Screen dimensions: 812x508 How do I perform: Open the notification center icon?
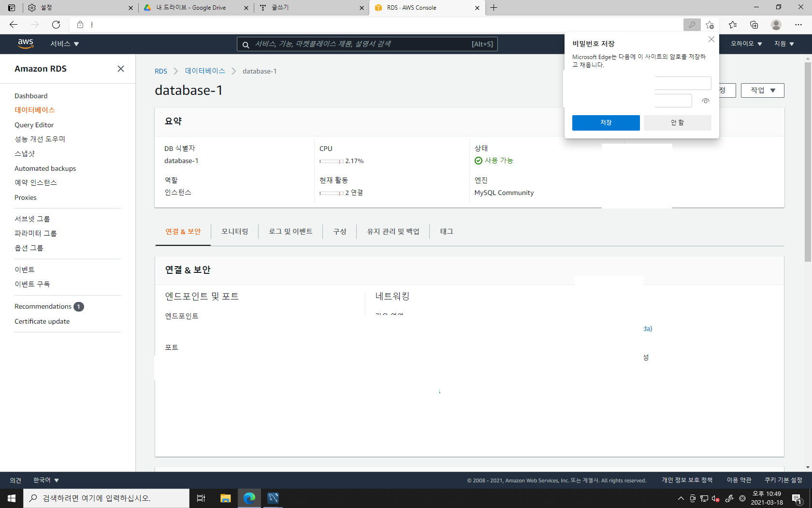pyautogui.click(x=797, y=498)
